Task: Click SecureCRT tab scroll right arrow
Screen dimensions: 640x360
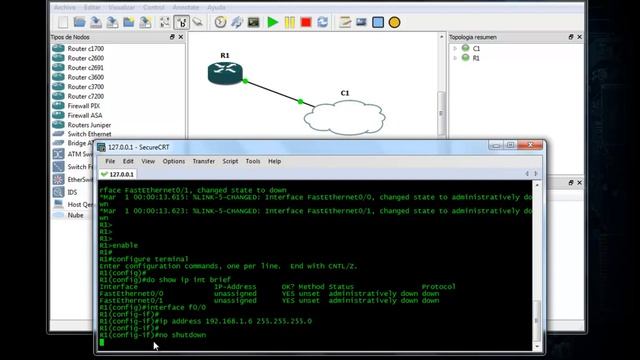Action: (x=536, y=174)
